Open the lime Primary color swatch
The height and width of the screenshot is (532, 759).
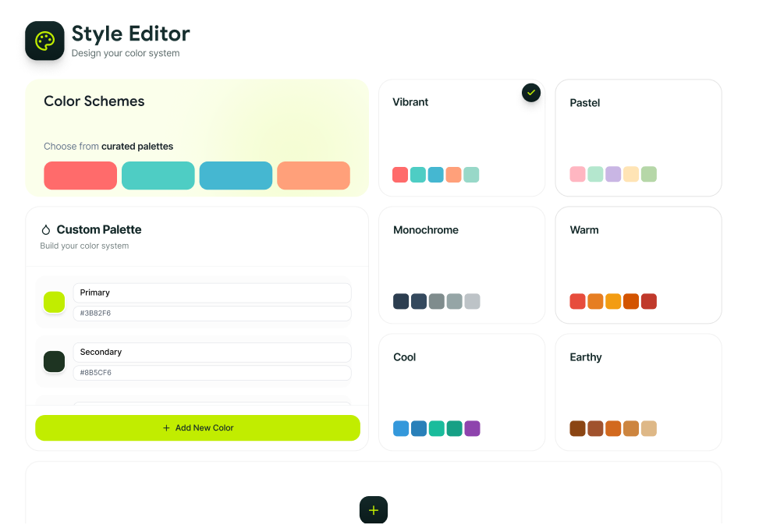coord(54,302)
